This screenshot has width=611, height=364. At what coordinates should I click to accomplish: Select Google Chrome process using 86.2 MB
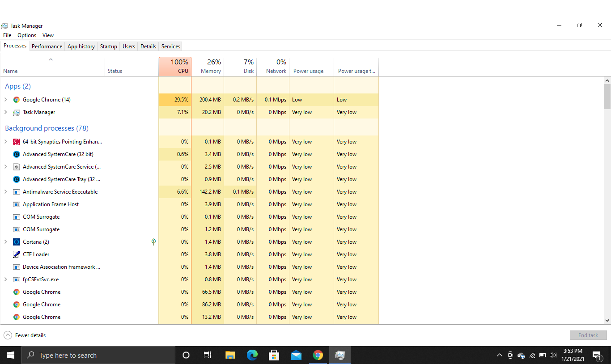190,305
